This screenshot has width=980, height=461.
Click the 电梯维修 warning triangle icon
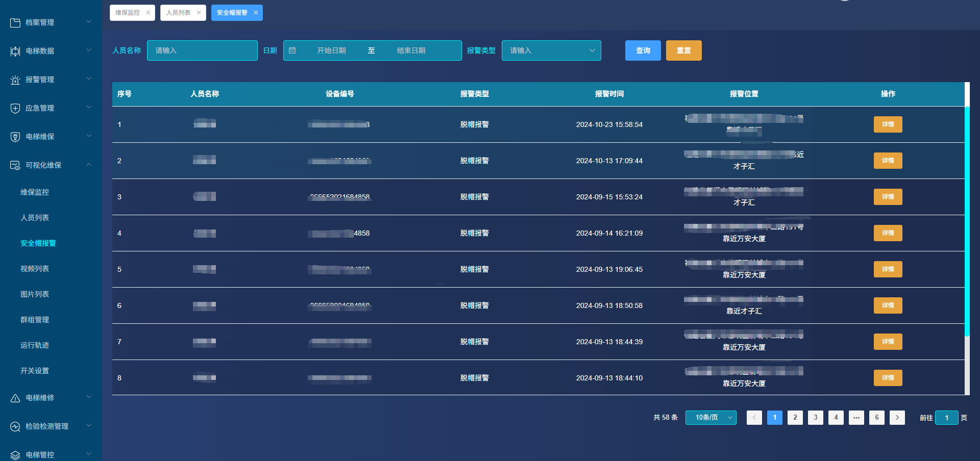point(15,398)
